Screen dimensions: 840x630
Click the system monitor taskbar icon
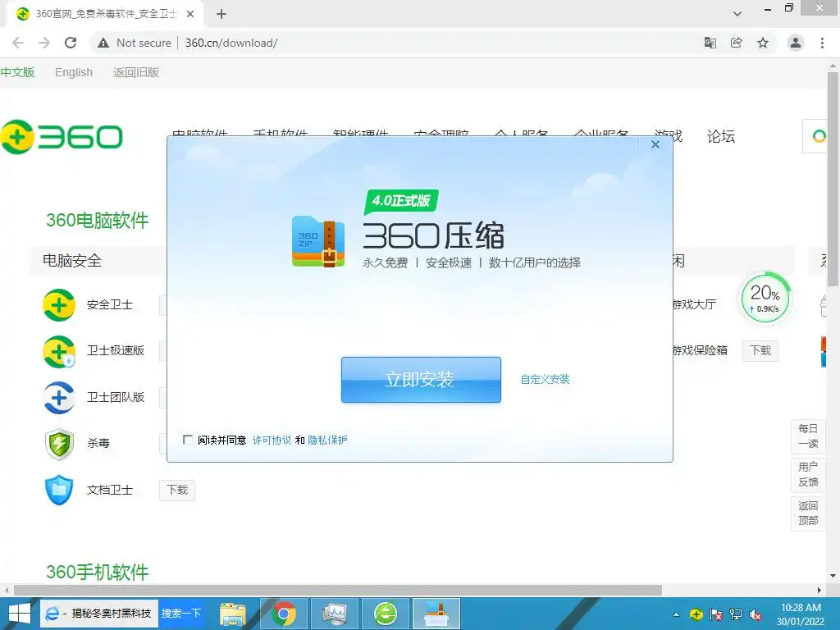point(335,614)
